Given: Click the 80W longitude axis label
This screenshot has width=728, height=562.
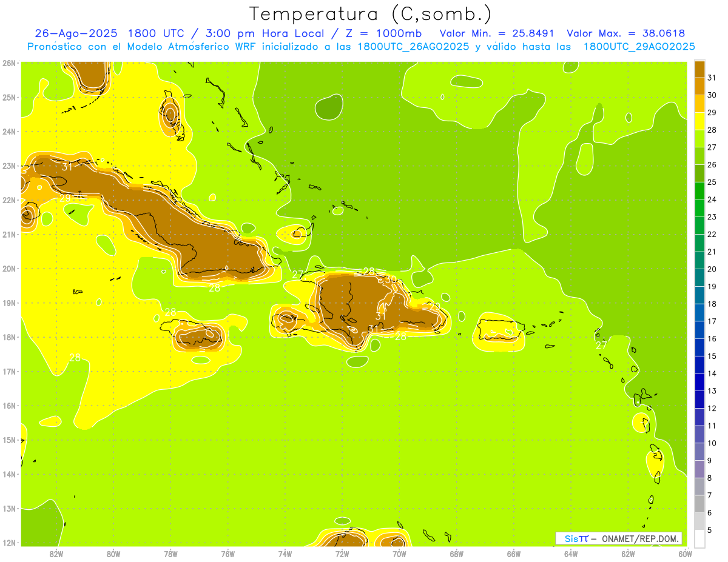Looking at the screenshot, I should tap(113, 554).
